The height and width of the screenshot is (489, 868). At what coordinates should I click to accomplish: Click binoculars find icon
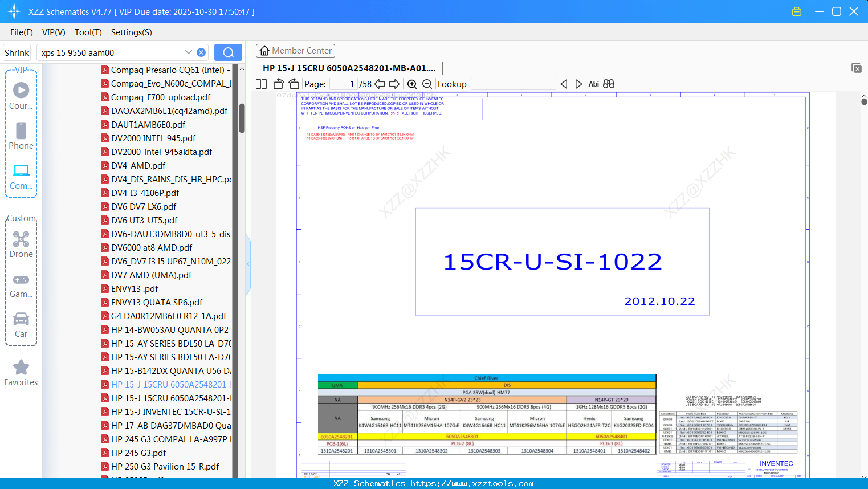point(609,84)
